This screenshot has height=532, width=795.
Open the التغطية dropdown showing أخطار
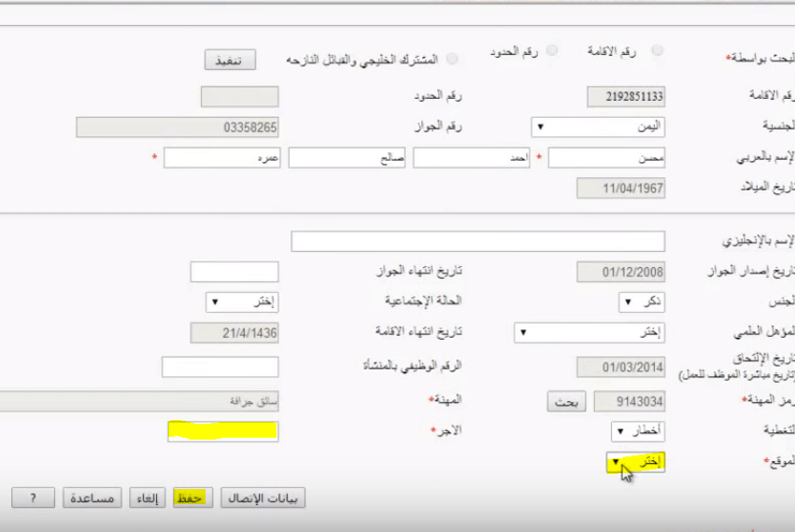point(638,431)
